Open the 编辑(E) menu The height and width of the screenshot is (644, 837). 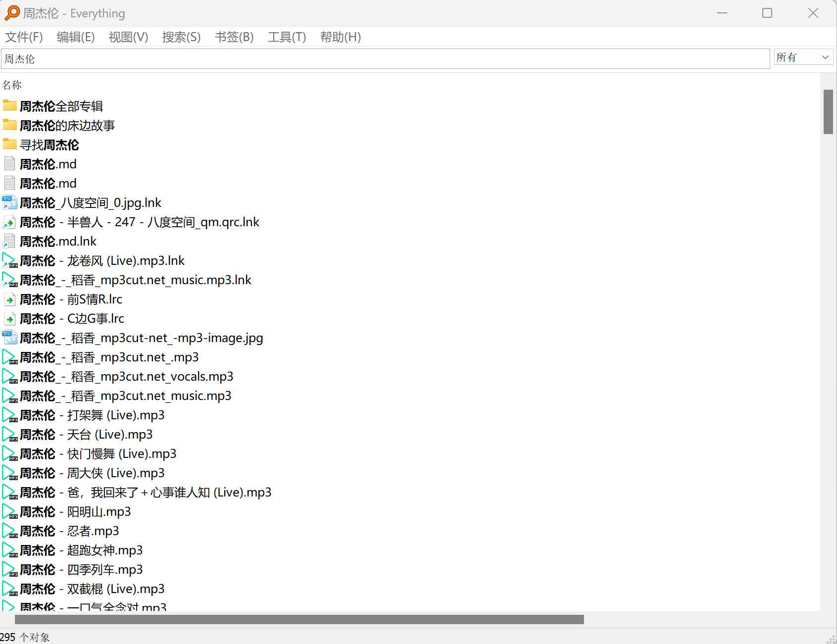click(76, 37)
